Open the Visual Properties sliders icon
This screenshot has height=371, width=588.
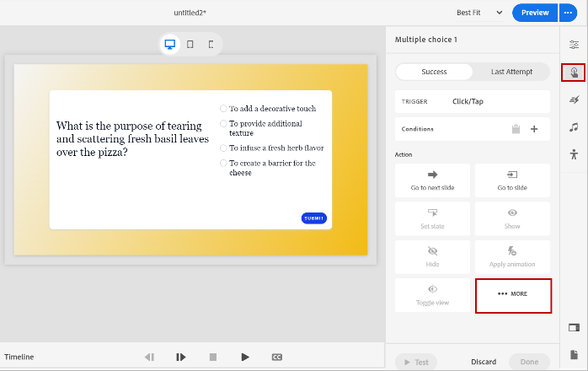click(574, 45)
